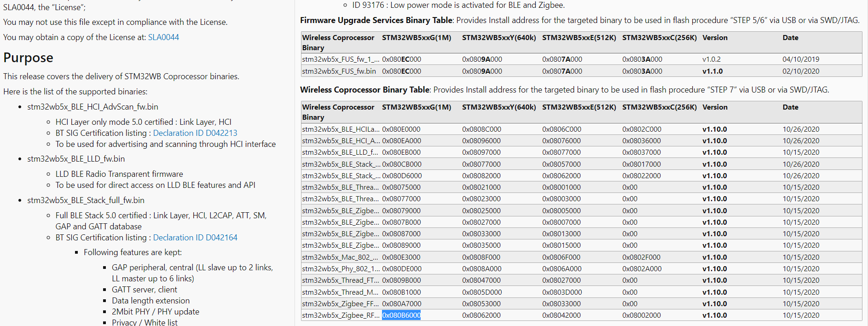This screenshot has height=326, width=868.
Task: Select stm32wb5x_FUS_fw.bin table row name
Action: coord(339,71)
